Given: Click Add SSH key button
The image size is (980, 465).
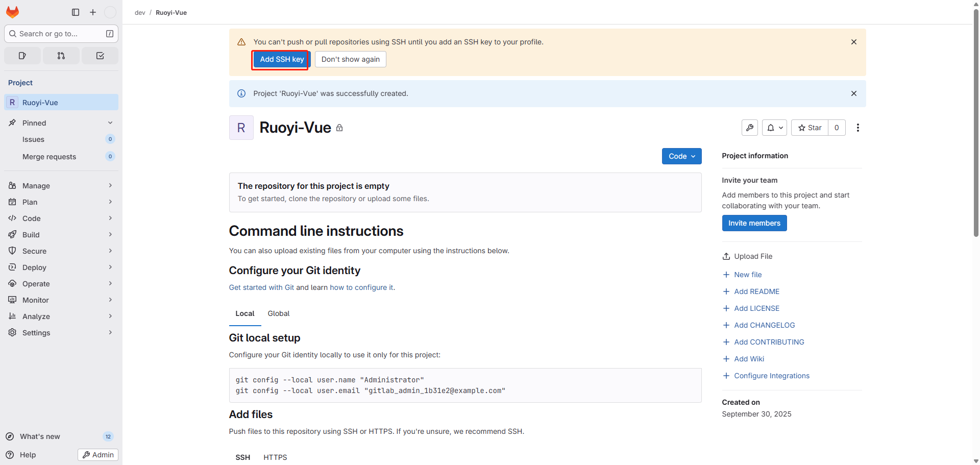Looking at the screenshot, I should click(282, 59).
